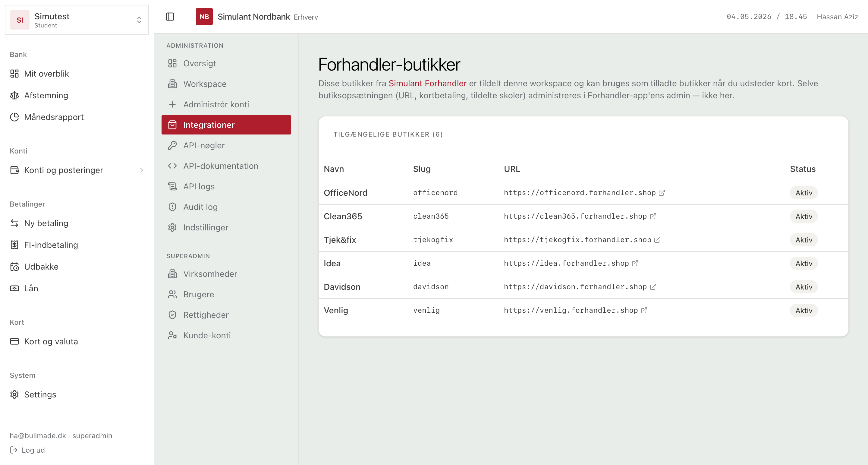868x465 pixels.
Task: Click the Settings gear icon under System
Action: click(x=14, y=394)
